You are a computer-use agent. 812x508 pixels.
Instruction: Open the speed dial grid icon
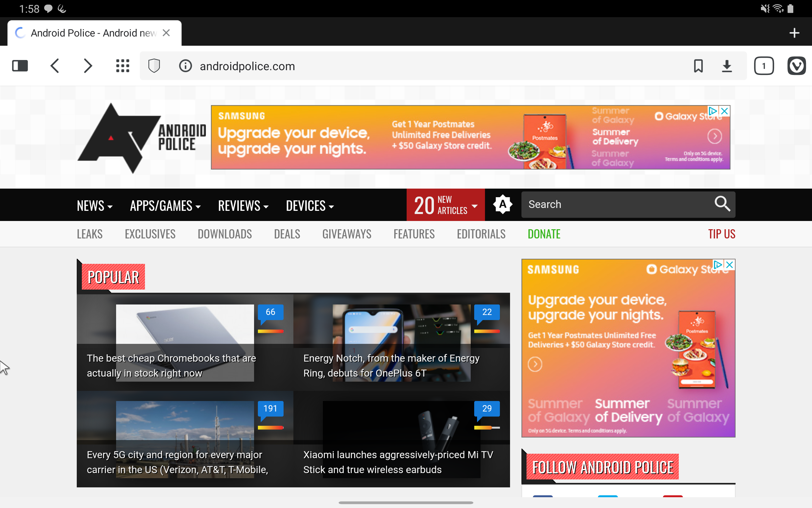(x=122, y=66)
